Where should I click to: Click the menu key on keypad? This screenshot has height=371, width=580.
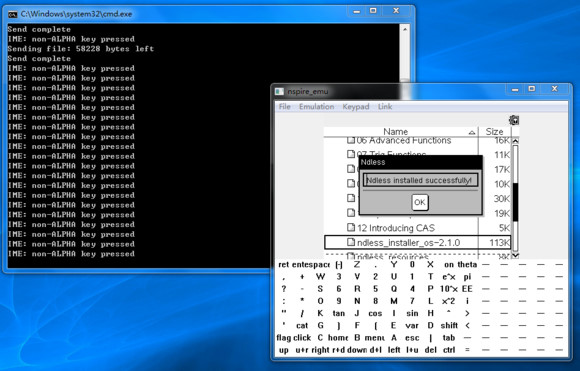(x=374, y=338)
